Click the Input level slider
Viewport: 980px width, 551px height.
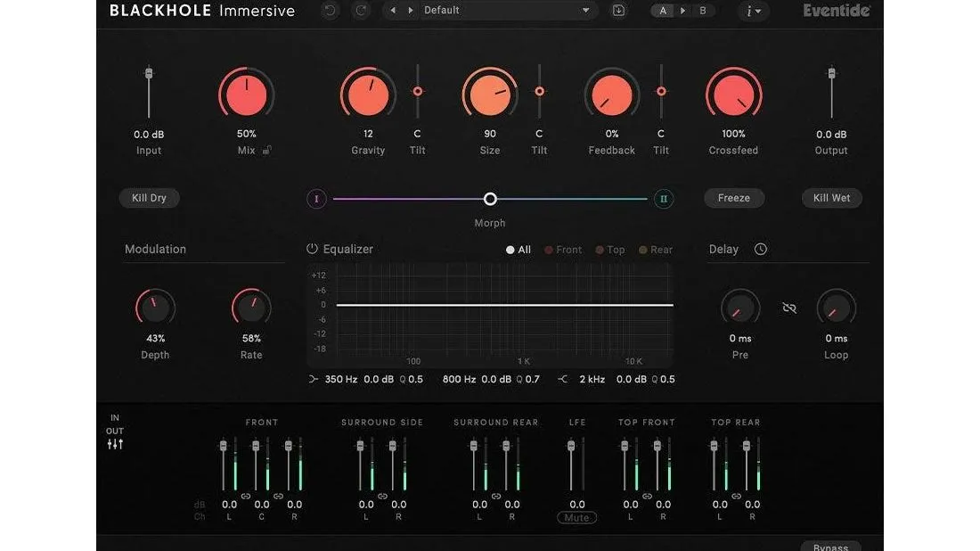(x=149, y=92)
